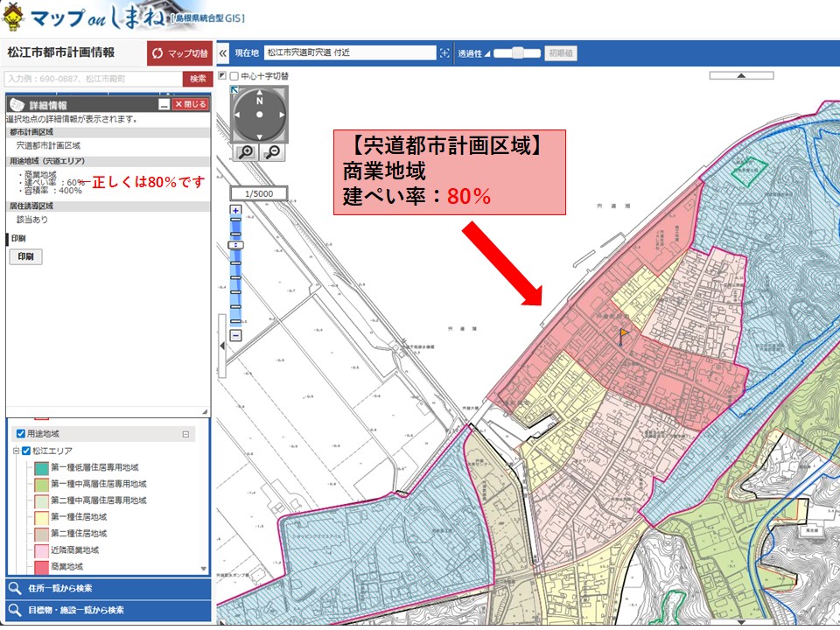Pan the map south with compass down arrow
This screenshot has height=630, width=840.
260,136
